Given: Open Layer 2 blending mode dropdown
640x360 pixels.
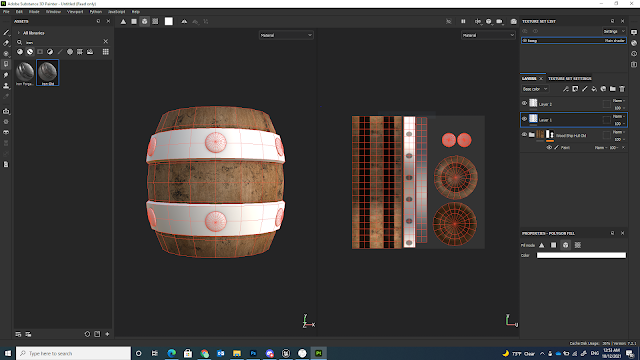Looking at the screenshot, I should click(619, 101).
